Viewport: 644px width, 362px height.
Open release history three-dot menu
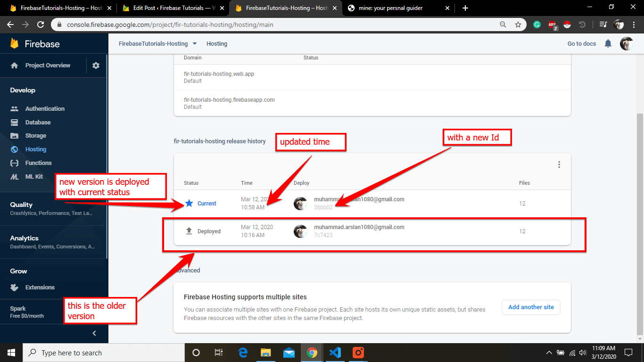click(x=559, y=165)
